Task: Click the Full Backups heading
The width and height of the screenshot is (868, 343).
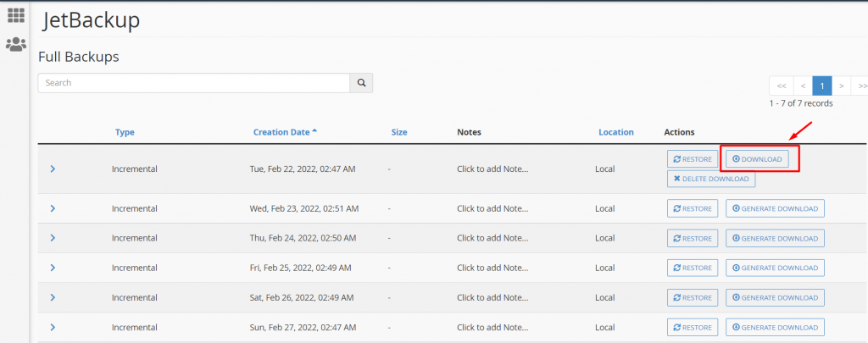Action: [x=79, y=57]
